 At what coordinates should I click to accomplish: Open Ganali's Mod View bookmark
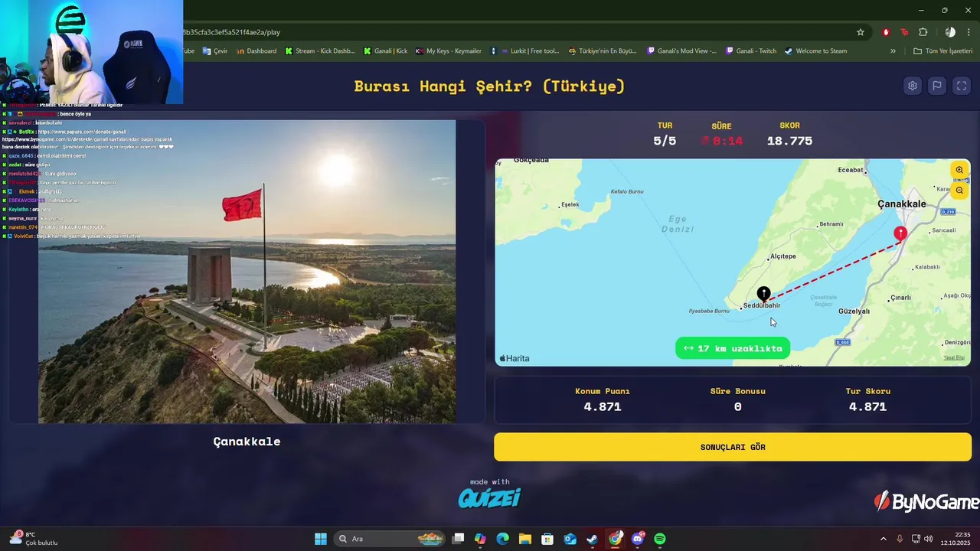(x=682, y=51)
